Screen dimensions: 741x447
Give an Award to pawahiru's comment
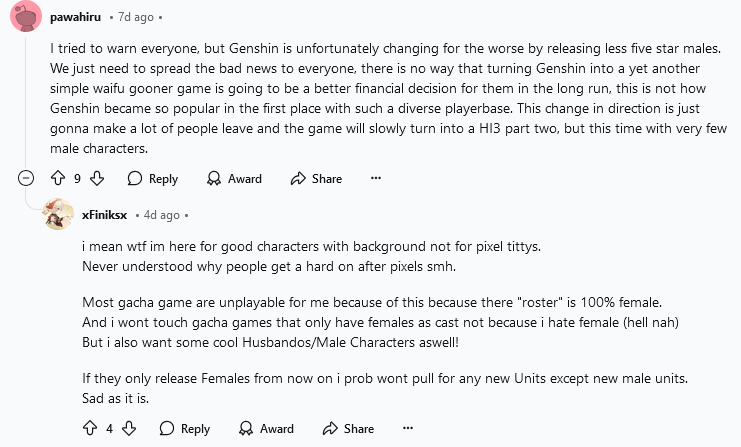234,179
